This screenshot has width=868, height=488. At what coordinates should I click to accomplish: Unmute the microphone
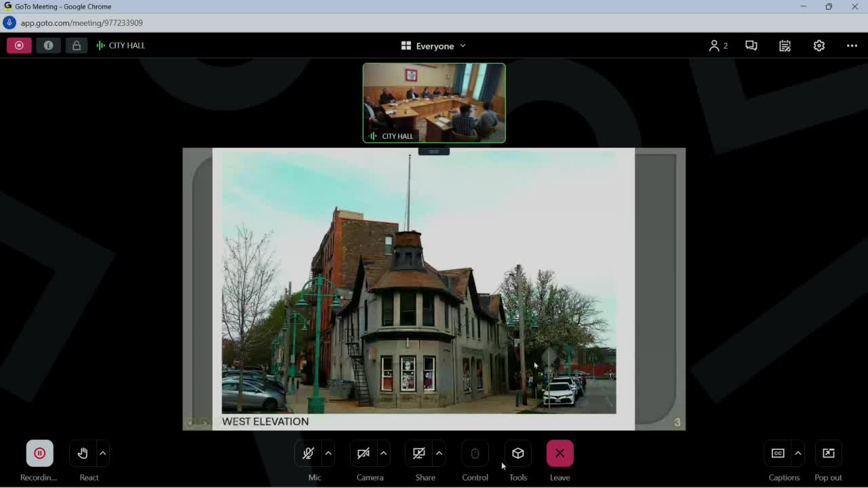tap(308, 453)
